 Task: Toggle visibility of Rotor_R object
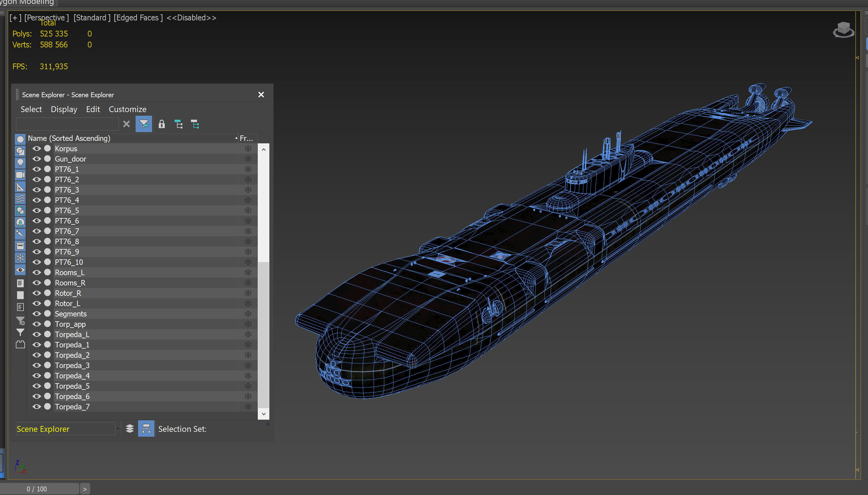click(x=36, y=293)
